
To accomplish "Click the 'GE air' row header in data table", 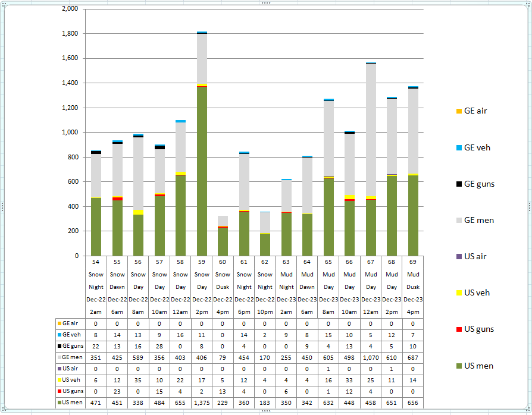I will [71, 323].
